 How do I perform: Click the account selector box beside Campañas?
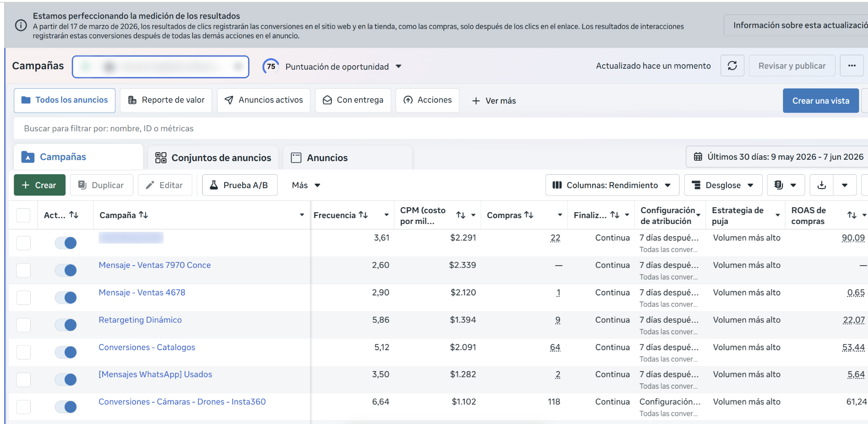(160, 67)
